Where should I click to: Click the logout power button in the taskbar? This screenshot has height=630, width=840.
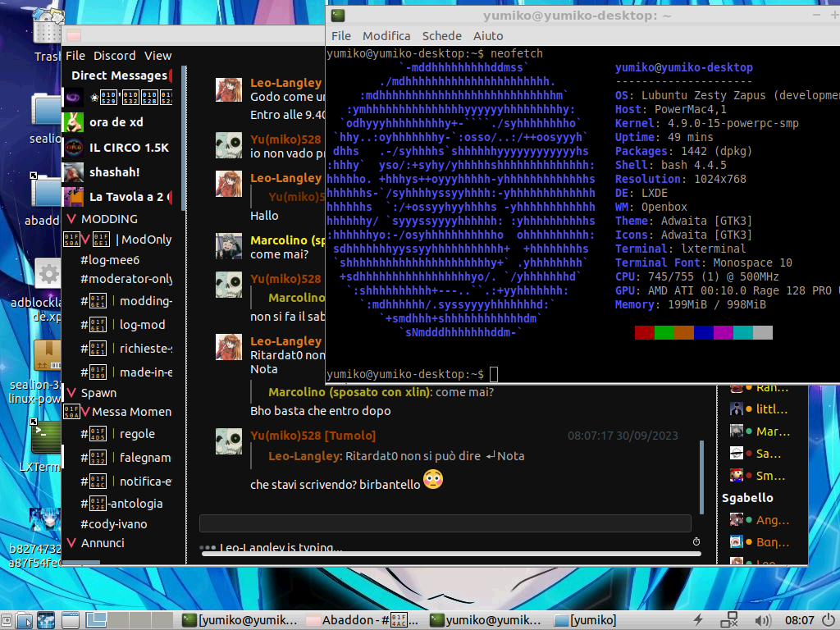(x=829, y=620)
